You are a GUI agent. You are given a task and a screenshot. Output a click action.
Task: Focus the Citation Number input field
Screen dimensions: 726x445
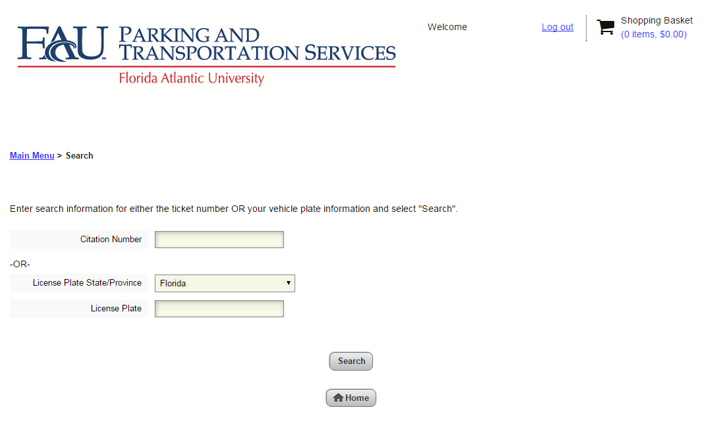[219, 239]
